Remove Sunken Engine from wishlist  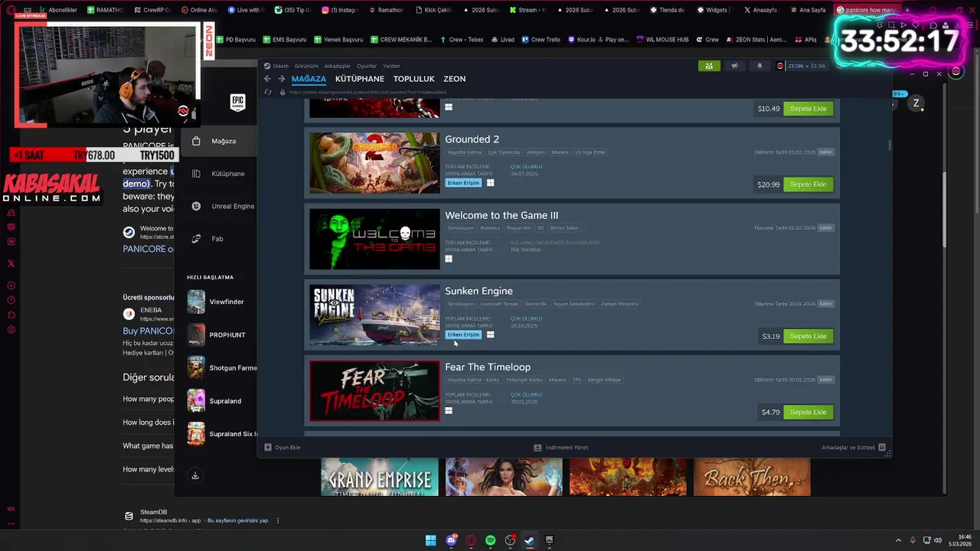[x=825, y=304]
